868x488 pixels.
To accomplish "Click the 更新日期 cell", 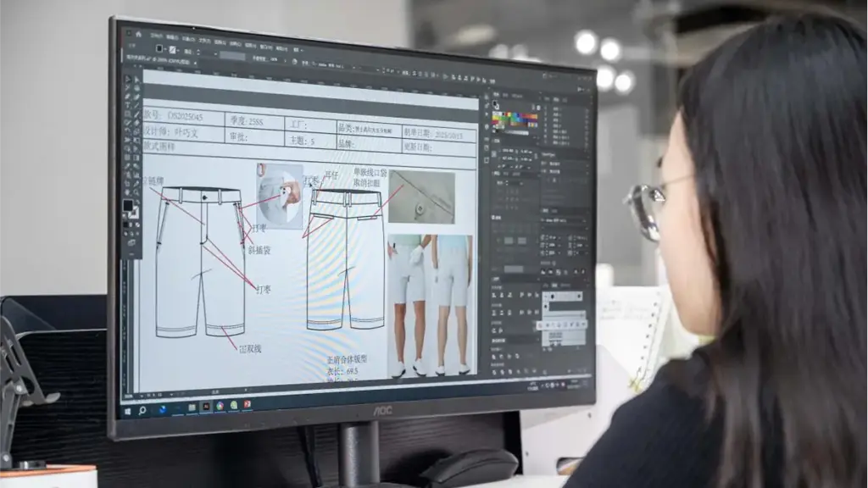I will [x=439, y=147].
